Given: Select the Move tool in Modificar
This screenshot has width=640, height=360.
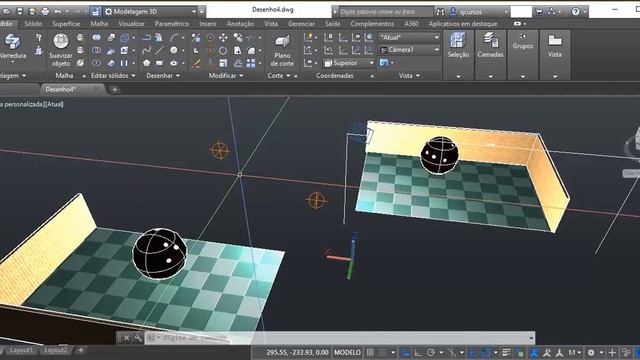Looking at the screenshot, I should pos(223,38).
